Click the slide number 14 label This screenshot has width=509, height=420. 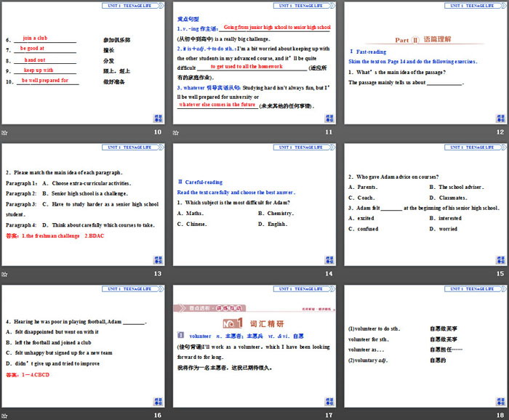pyautogui.click(x=329, y=274)
